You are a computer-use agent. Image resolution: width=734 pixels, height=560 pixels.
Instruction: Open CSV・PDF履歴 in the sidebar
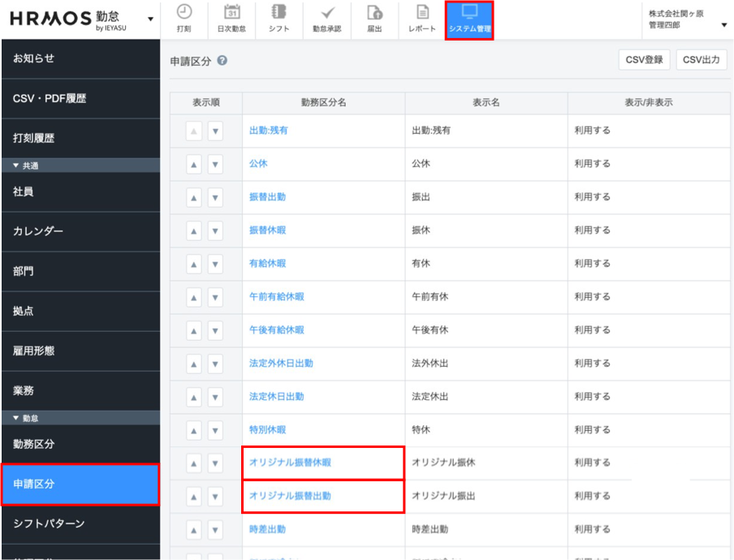[x=80, y=98]
